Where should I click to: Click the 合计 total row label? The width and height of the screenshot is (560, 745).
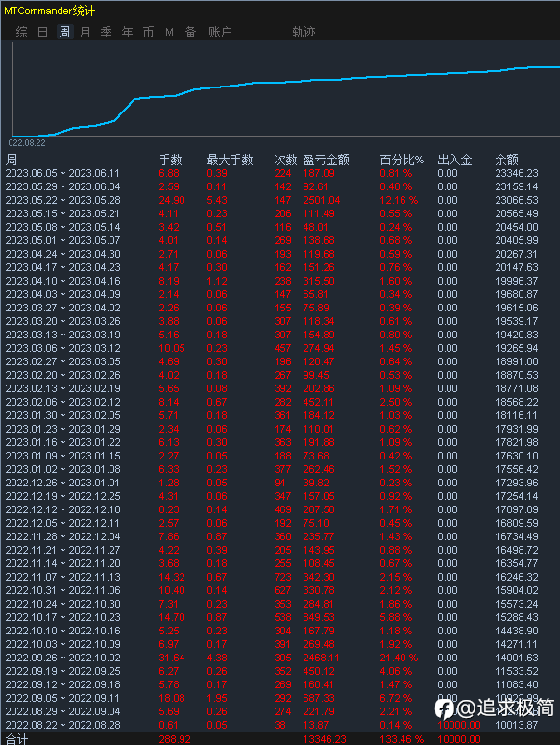pyautogui.click(x=17, y=739)
